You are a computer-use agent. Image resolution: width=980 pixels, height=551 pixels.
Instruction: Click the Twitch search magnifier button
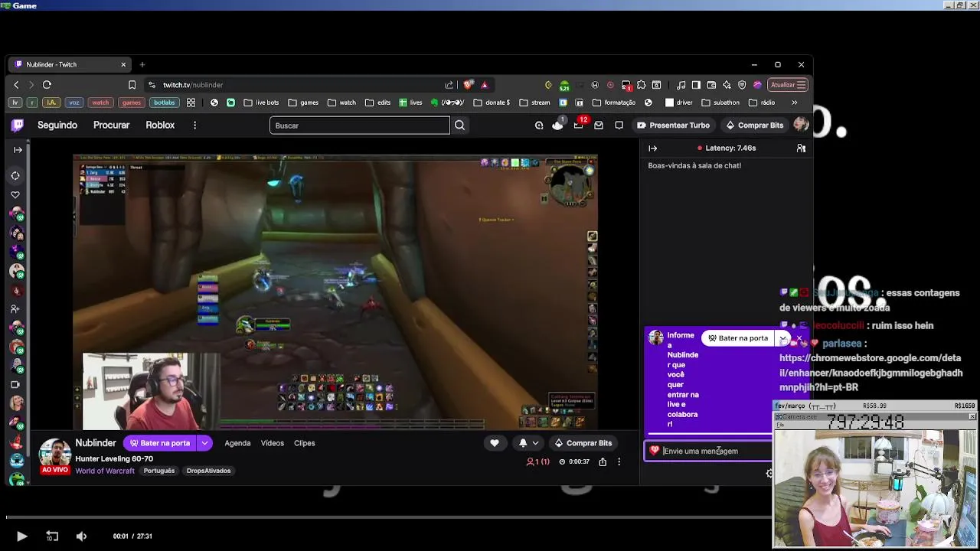(x=459, y=126)
